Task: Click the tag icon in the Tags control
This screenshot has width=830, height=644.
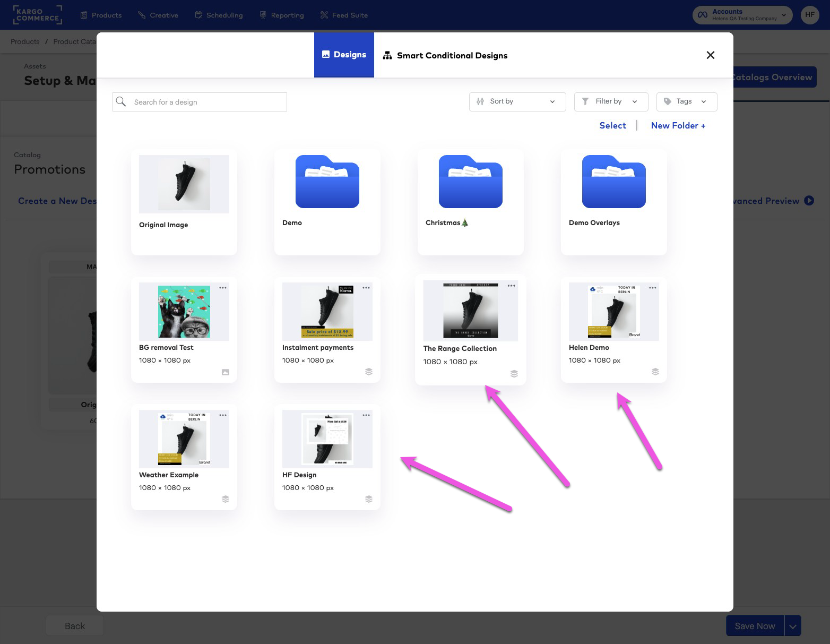Action: 668,101
